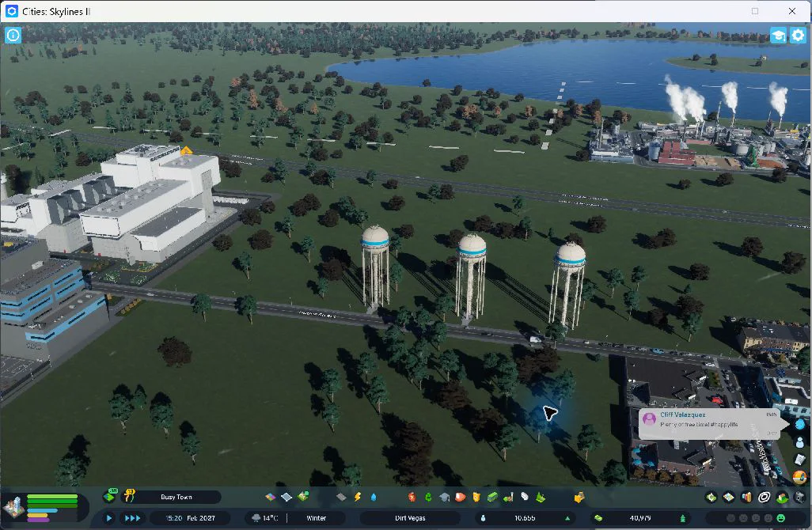This screenshot has height=530, width=812.
Task: Open the Photo Mode camera icon
Action: (799, 498)
